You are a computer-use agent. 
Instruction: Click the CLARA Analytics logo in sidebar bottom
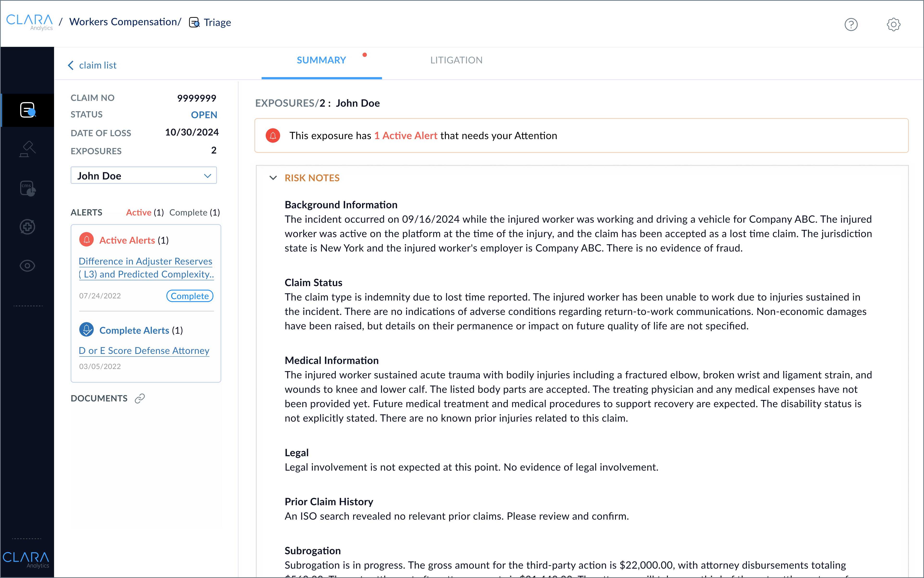[x=26, y=560]
